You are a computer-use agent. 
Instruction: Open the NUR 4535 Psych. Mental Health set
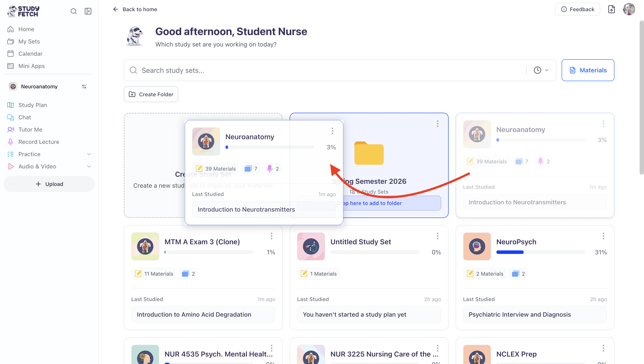[x=219, y=354]
